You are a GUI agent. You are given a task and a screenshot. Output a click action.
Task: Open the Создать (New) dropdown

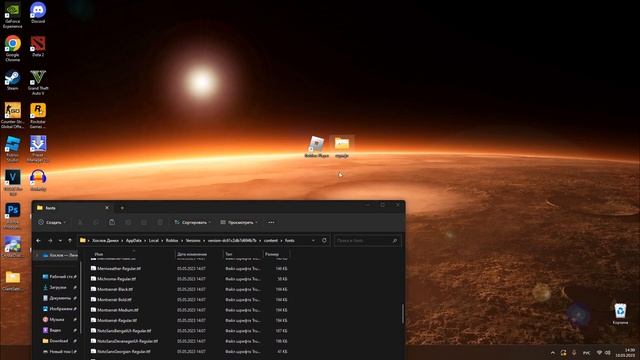click(x=52, y=222)
